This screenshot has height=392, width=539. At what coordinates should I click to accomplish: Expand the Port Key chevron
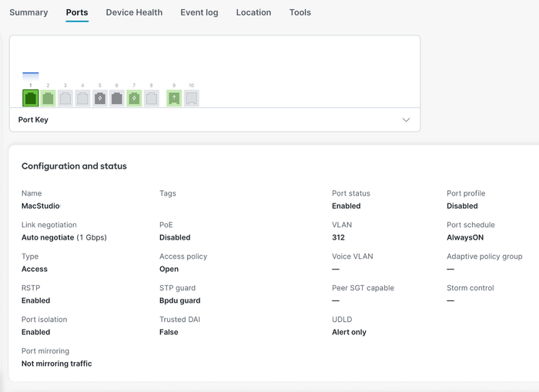(406, 120)
